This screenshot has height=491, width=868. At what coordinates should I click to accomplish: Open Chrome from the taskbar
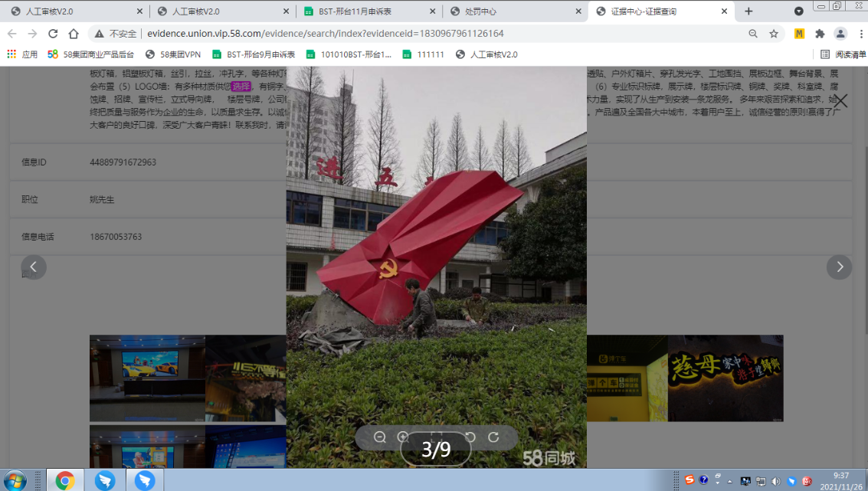(x=65, y=480)
